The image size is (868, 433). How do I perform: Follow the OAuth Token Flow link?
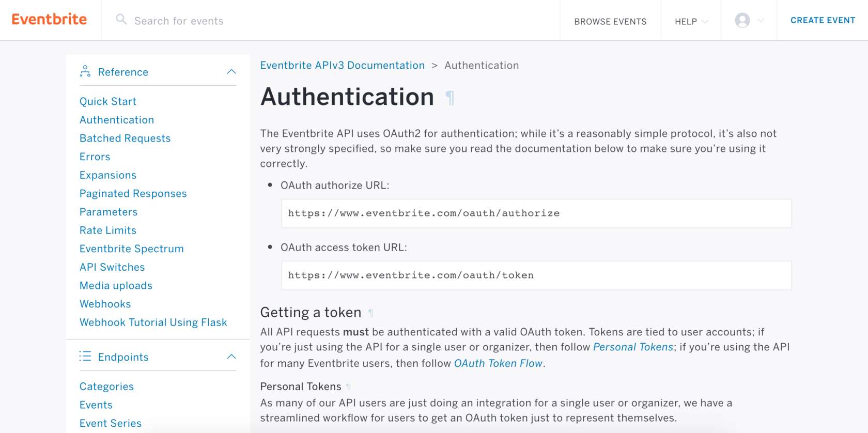click(498, 363)
